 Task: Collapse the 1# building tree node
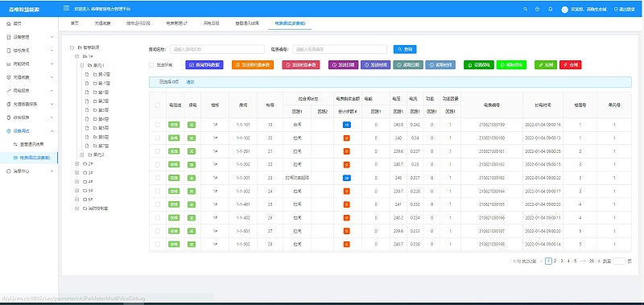click(76, 56)
